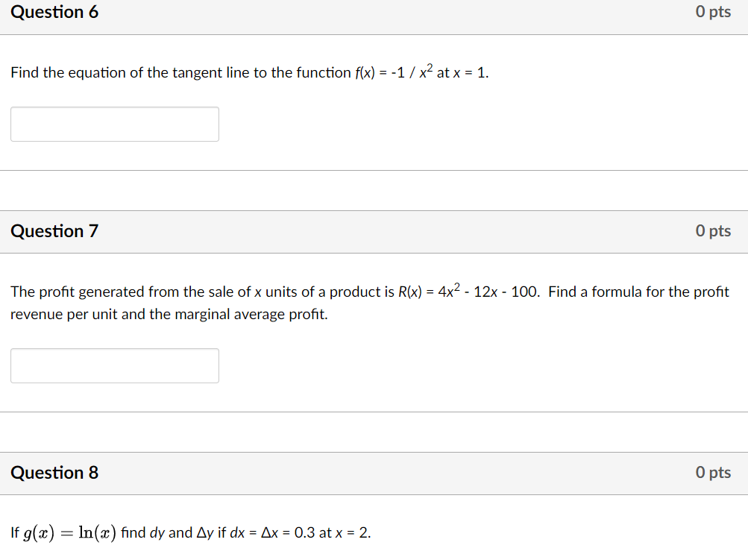Click the divider area between Question 6 and 7

pyautogui.click(x=373, y=190)
